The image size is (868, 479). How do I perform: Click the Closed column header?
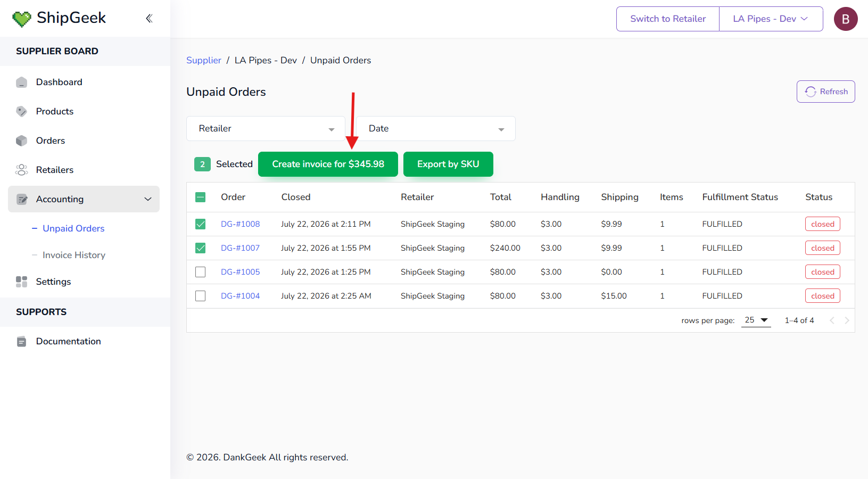[296, 197]
